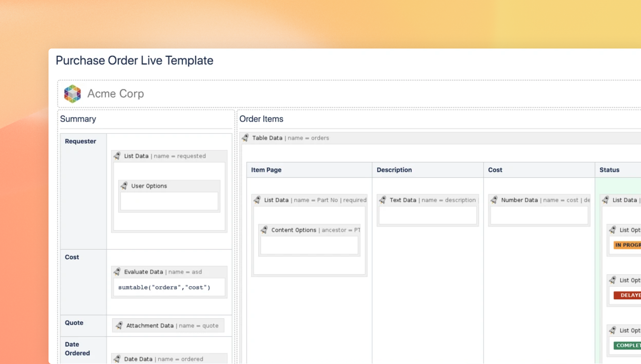The width and height of the screenshot is (641, 364).
Task: Click rocket icon of Attachment Data quote macro
Action: 119,326
